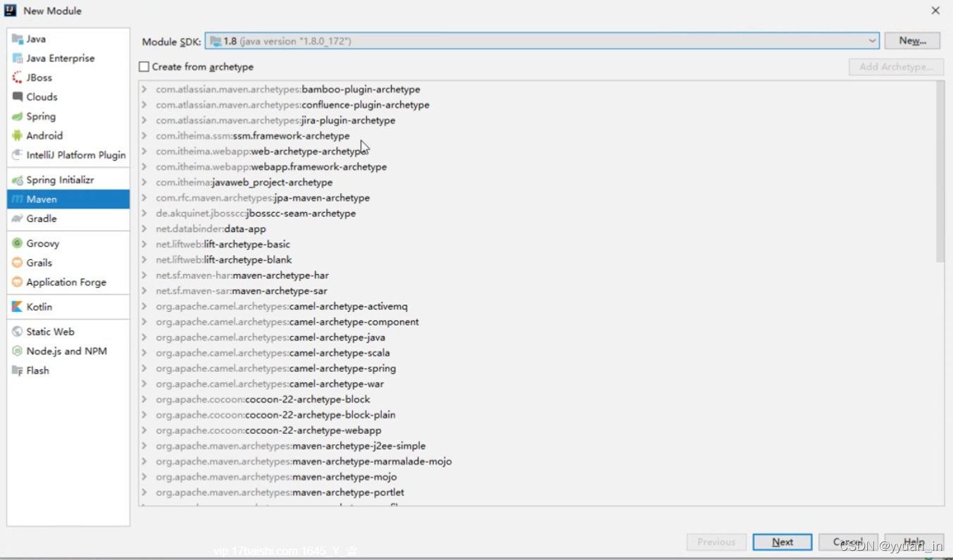Click the Spring Initializr icon

click(18, 180)
